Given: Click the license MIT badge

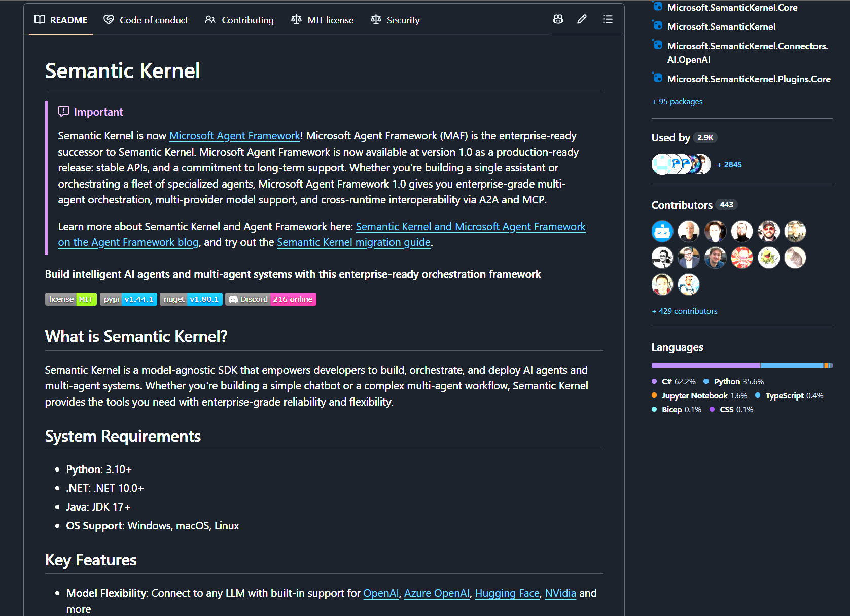Looking at the screenshot, I should tap(71, 299).
